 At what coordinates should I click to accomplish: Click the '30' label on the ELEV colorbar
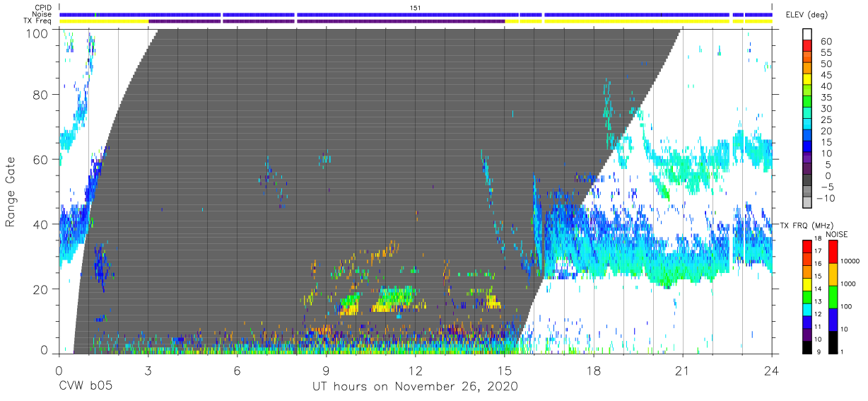pyautogui.click(x=826, y=109)
